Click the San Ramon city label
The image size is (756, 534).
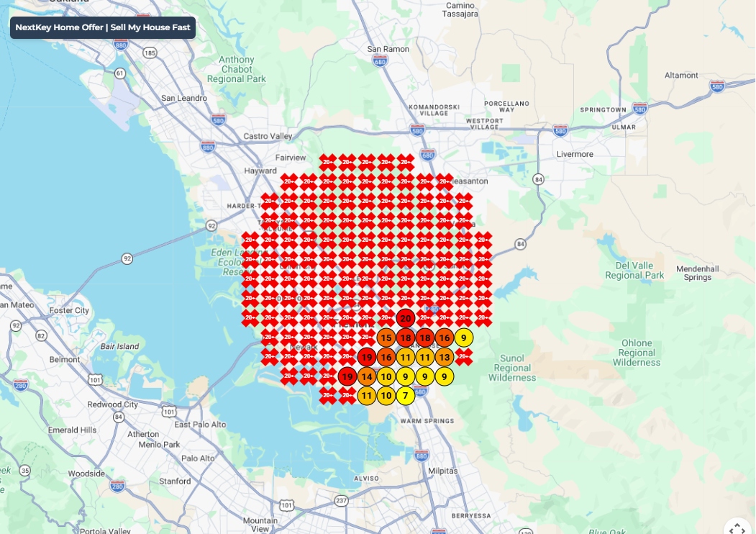[388, 49]
